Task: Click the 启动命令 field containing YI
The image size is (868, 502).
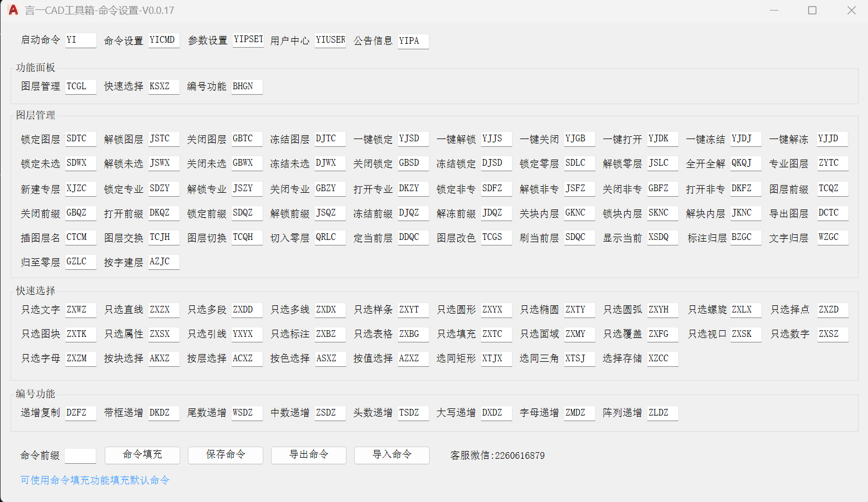Action: (80, 40)
